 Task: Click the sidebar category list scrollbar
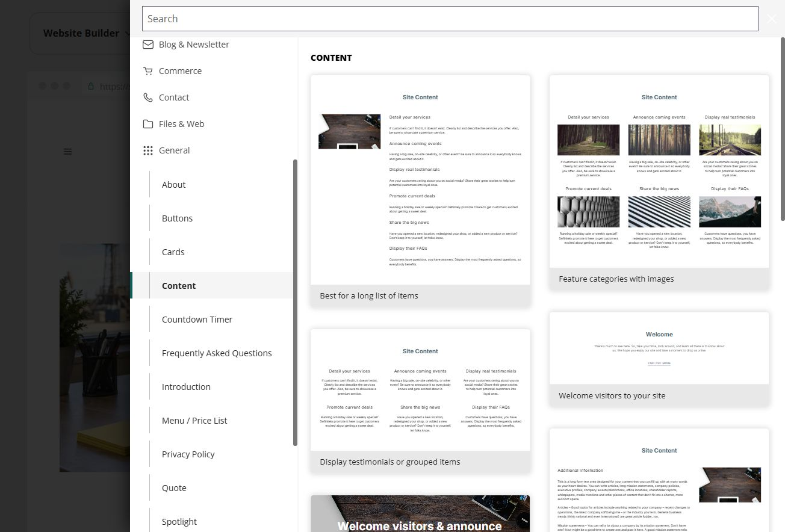[x=295, y=303]
